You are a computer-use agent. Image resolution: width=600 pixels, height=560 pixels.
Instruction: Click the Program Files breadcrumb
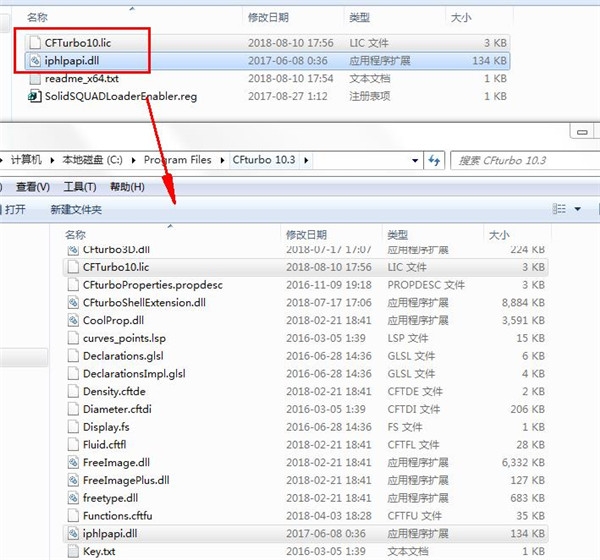click(x=177, y=160)
